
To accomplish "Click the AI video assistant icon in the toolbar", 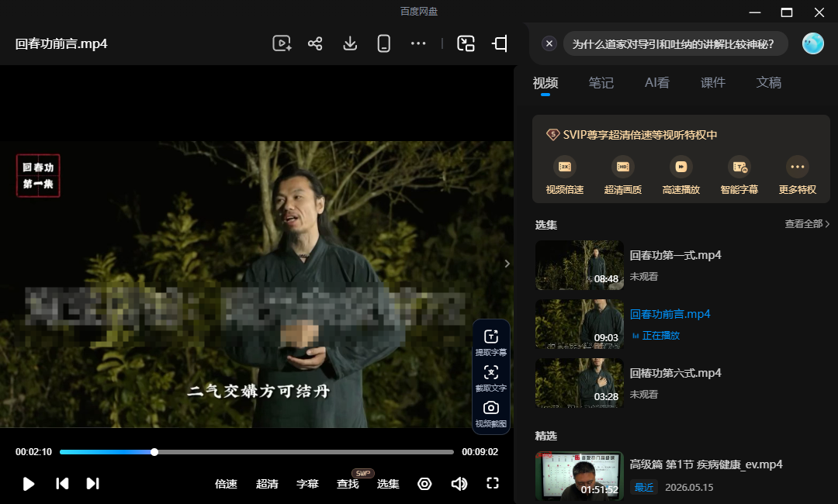I will (282, 43).
